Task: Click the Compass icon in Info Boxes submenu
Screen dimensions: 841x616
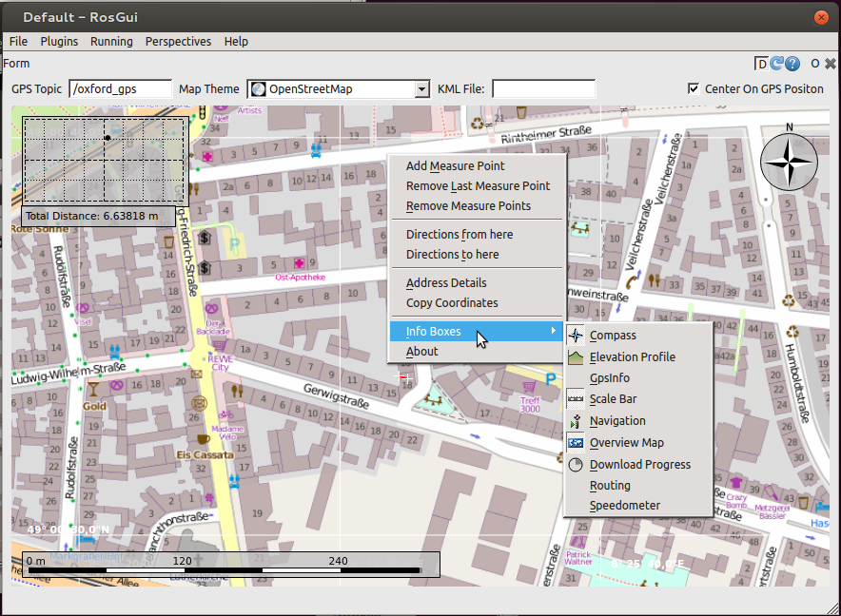Action: tap(575, 336)
